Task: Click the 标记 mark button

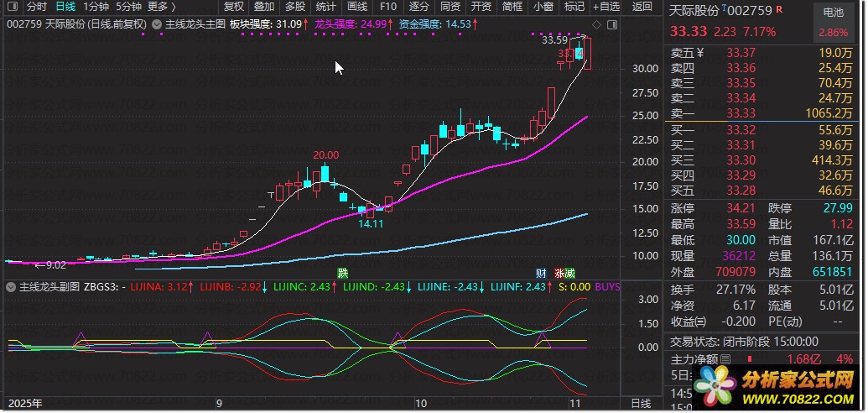Action: click(x=574, y=8)
